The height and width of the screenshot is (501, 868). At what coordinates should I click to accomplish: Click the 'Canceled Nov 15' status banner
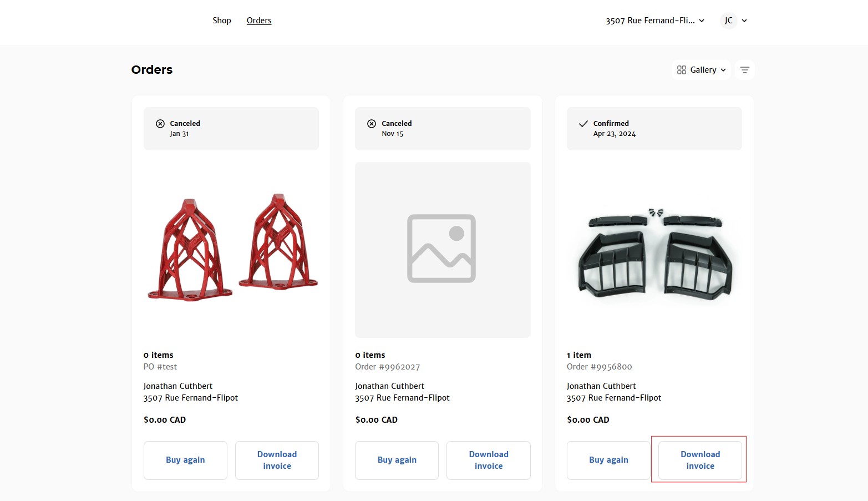[x=443, y=129]
